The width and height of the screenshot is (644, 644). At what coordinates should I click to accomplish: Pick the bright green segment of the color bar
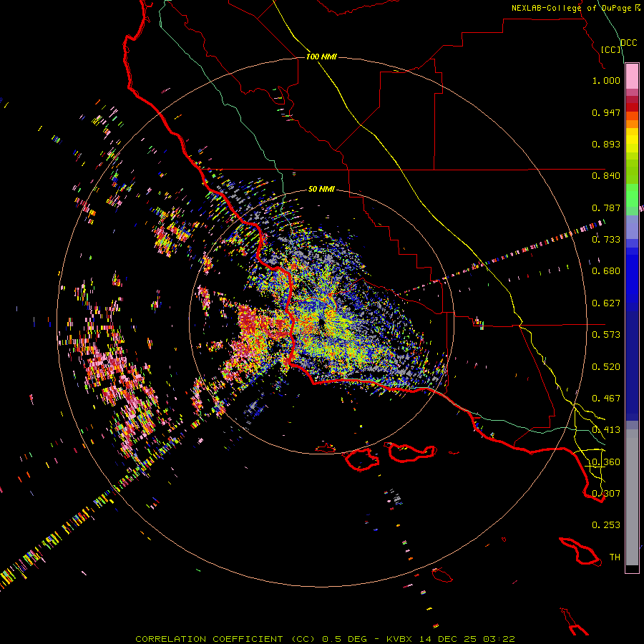pyautogui.click(x=632, y=195)
